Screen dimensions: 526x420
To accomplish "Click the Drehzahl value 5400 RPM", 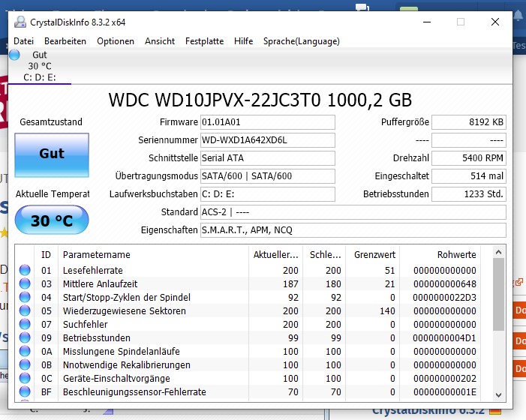I will coord(469,158).
